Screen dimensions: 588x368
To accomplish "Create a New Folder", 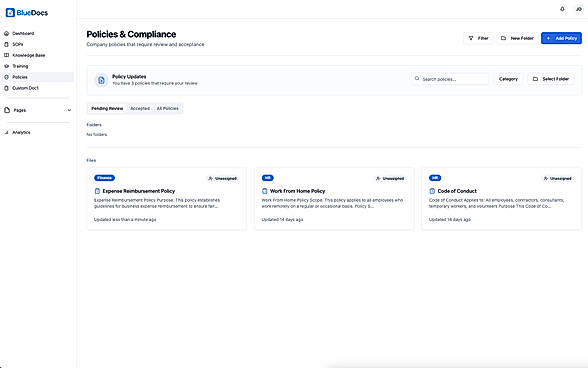I will point(517,38).
